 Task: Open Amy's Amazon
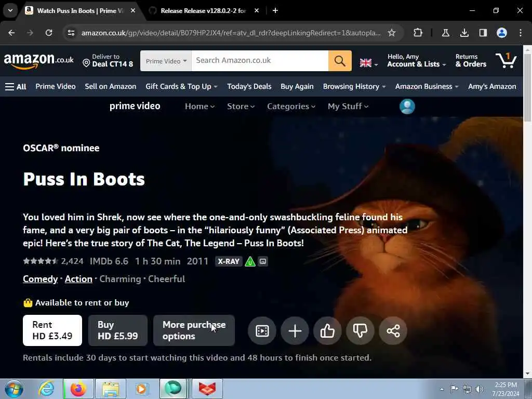pyautogui.click(x=492, y=87)
